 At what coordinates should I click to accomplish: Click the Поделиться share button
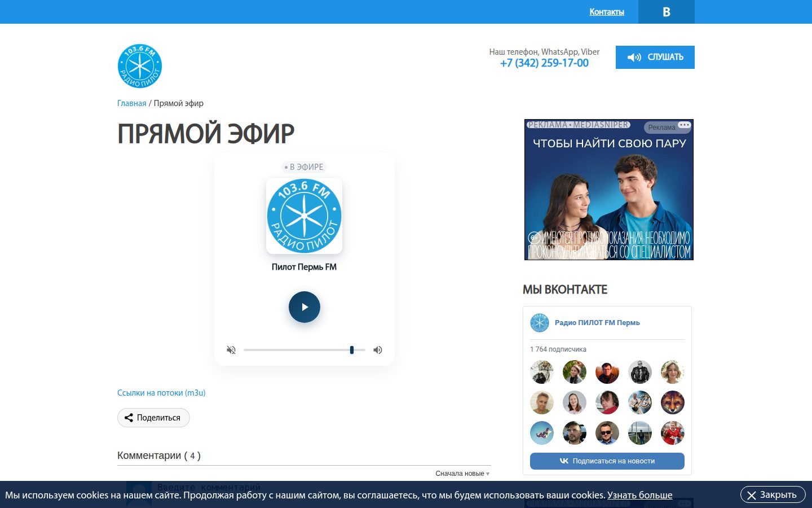(x=153, y=418)
